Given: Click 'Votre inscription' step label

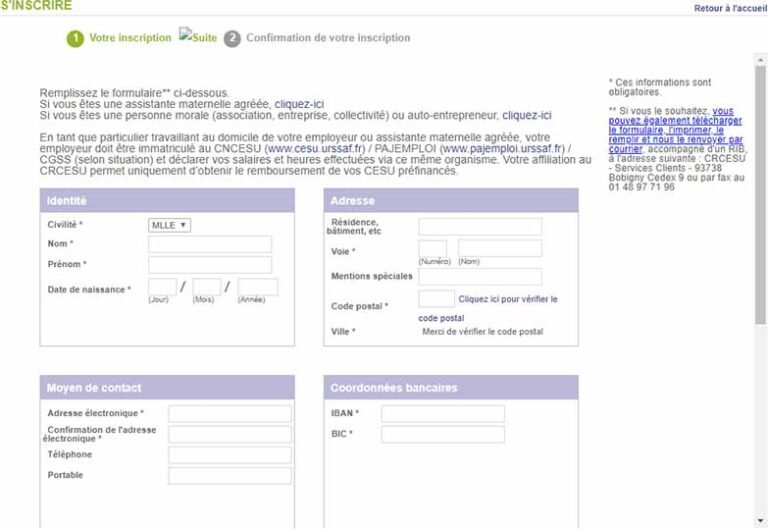Looking at the screenshot, I should point(130,38).
